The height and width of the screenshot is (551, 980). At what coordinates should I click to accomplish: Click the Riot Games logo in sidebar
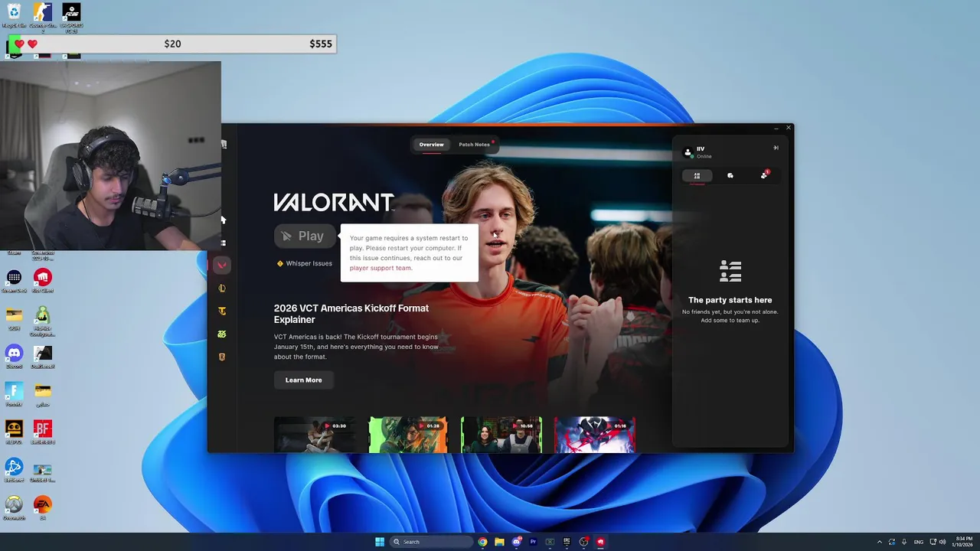click(x=224, y=145)
